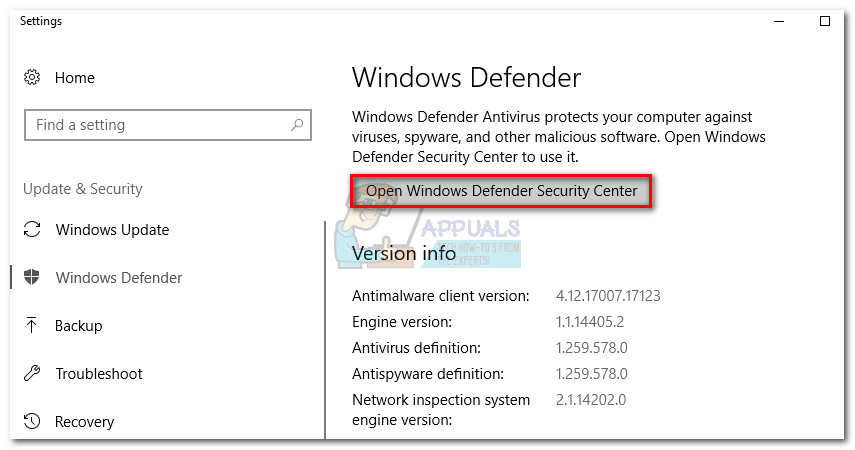This screenshot has height=450, width=855.
Task: Click the Windows Update sync icon
Action: [x=32, y=229]
